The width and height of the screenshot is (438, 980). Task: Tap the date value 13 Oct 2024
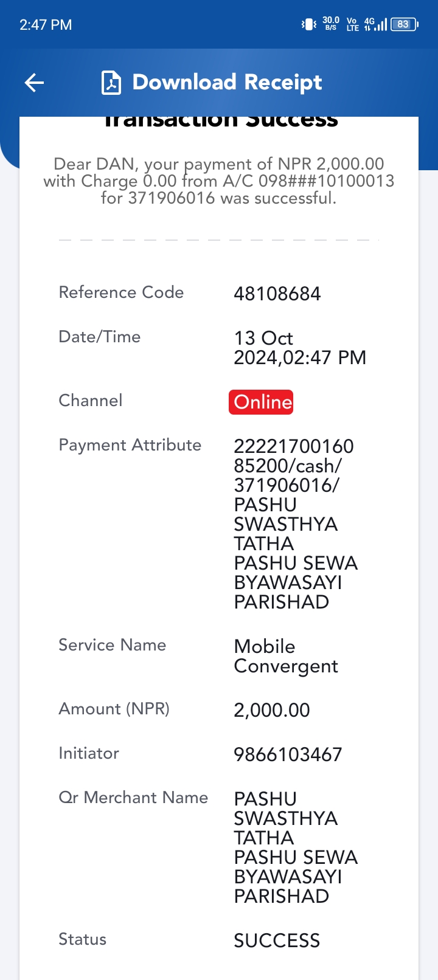coord(300,348)
